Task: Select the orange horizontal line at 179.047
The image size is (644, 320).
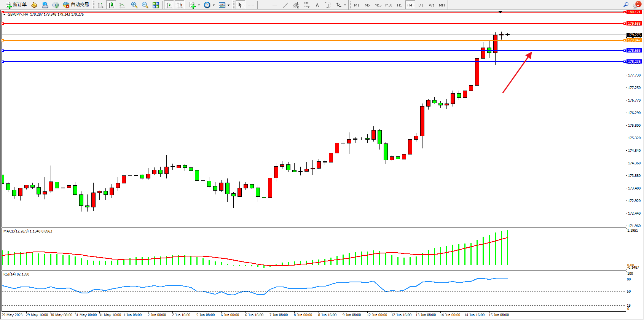Action: point(304,40)
